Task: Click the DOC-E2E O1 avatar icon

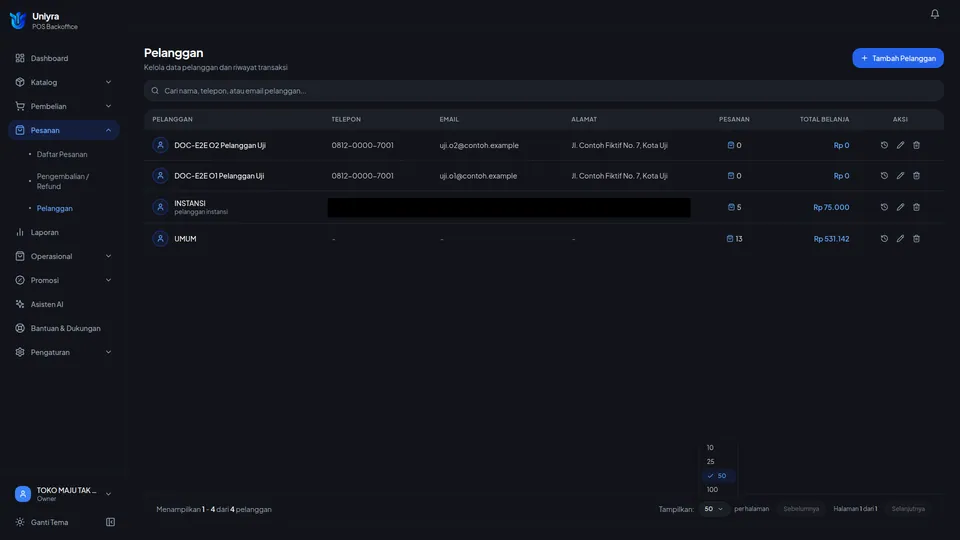Action: pos(160,176)
